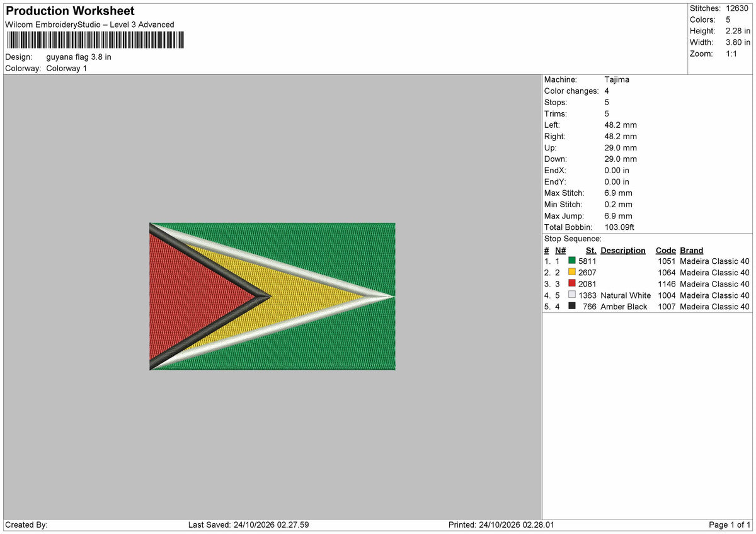Click the Production Worksheet title
The image size is (756, 534).
70,11
